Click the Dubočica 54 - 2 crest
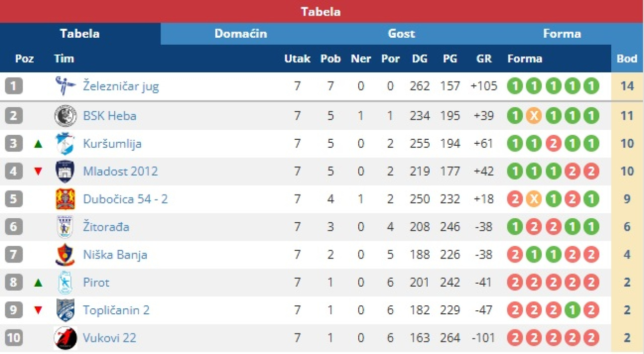This screenshot has width=644, height=354. [x=65, y=199]
